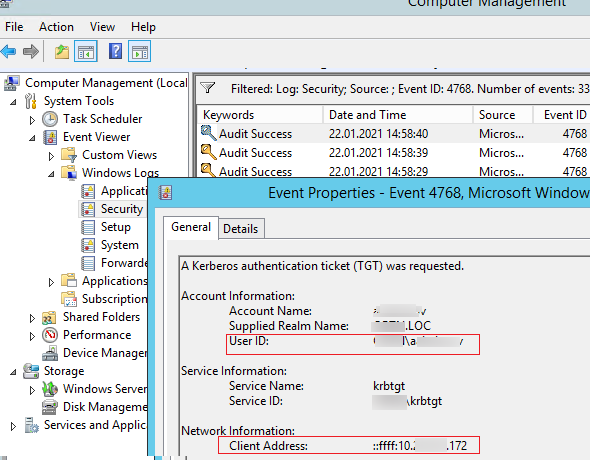
Task: Click the filter funnel icon
Action: (207, 88)
